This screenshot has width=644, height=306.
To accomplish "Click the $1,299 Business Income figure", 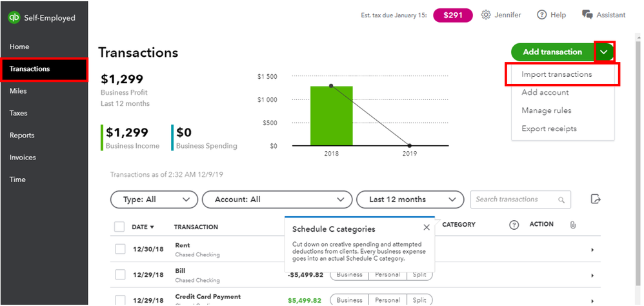I will (127, 132).
